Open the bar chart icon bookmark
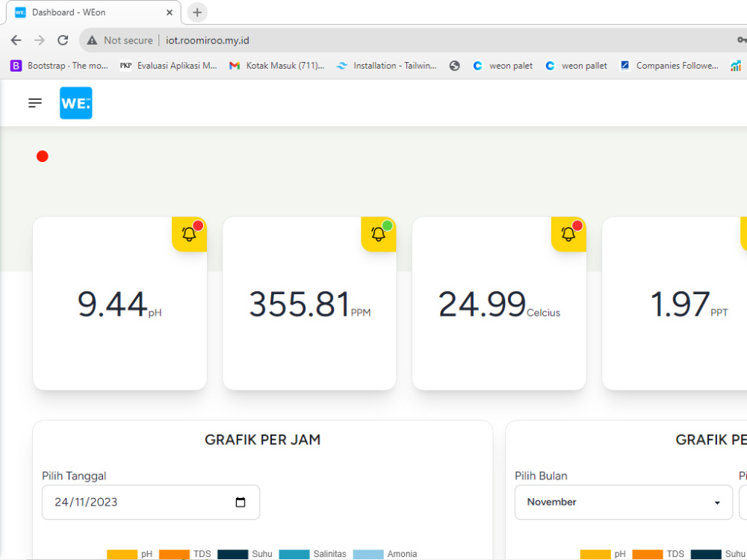This screenshot has width=747, height=560. [736, 66]
